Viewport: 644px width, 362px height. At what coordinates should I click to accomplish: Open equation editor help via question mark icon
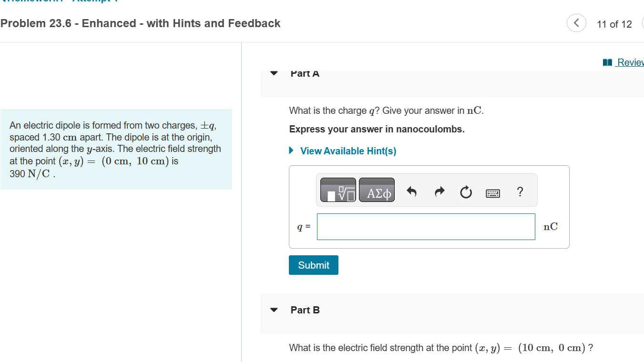pos(520,191)
